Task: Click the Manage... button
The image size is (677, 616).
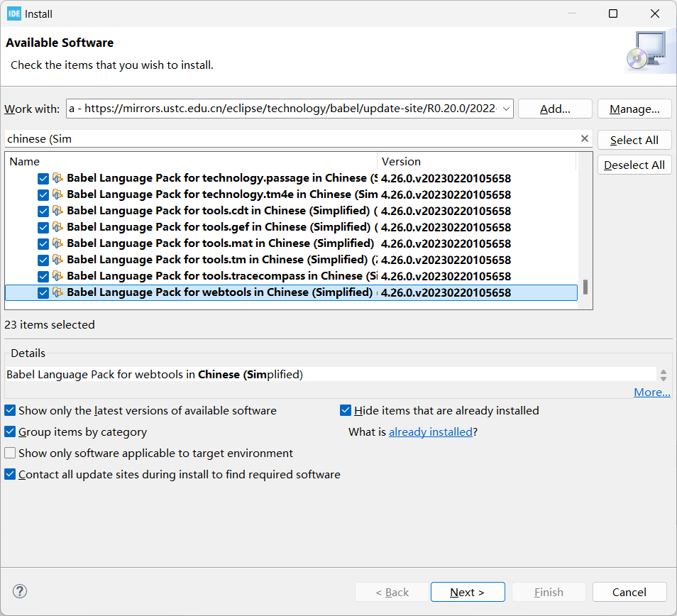Action: pyautogui.click(x=634, y=109)
